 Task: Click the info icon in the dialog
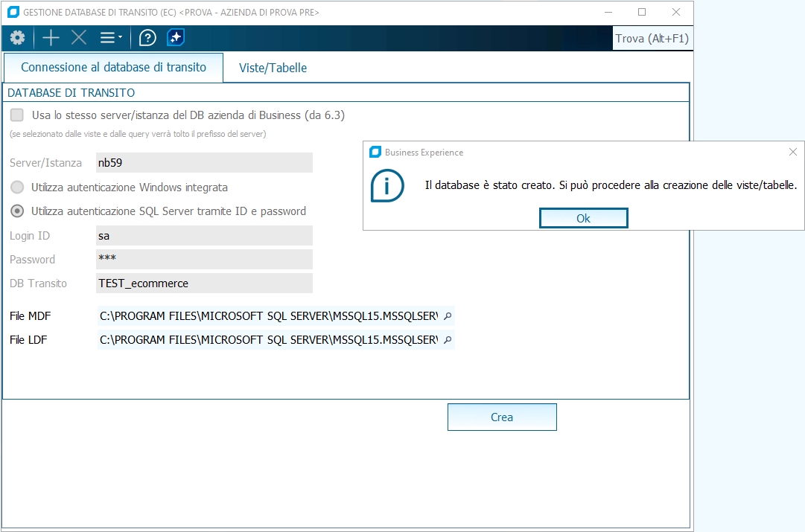coord(387,185)
